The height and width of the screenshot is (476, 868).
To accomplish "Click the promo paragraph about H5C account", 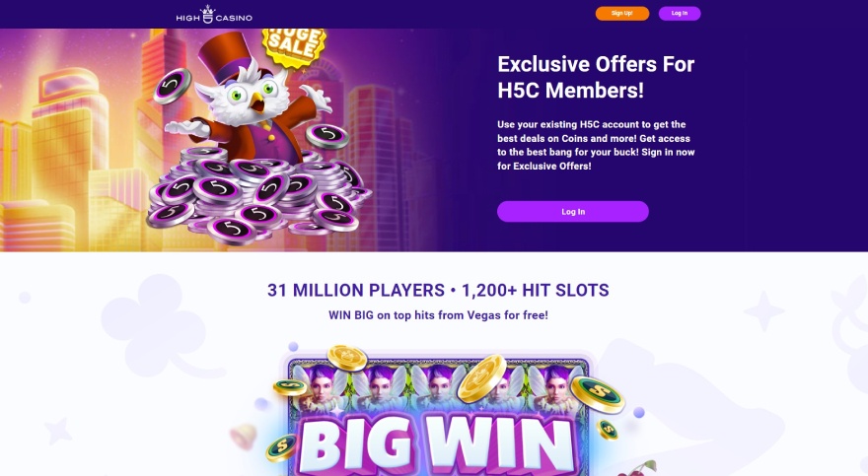I will (596, 145).
